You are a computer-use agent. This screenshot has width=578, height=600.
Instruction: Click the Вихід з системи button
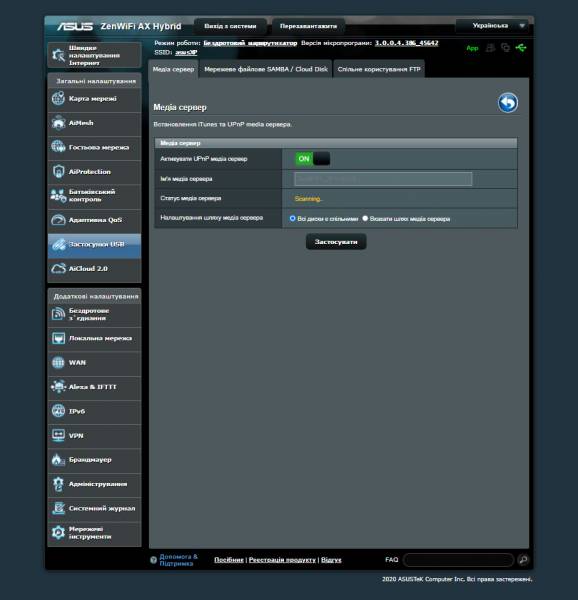click(230, 26)
